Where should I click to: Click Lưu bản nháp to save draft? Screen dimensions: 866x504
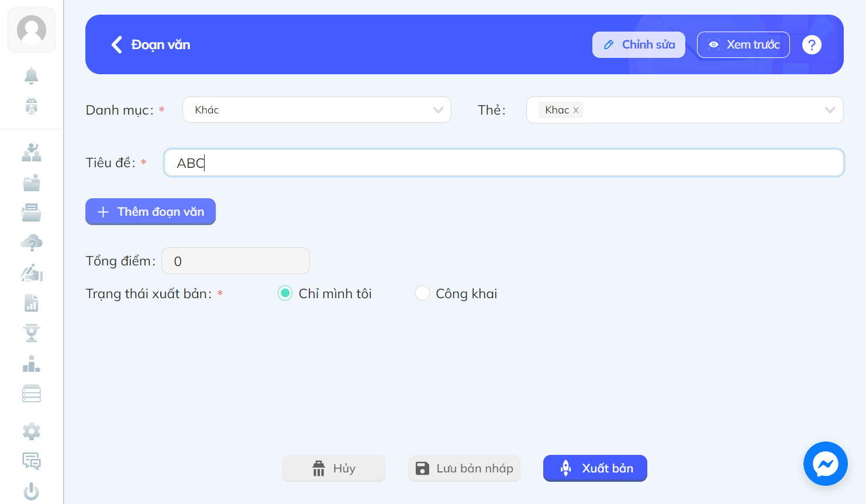[464, 468]
